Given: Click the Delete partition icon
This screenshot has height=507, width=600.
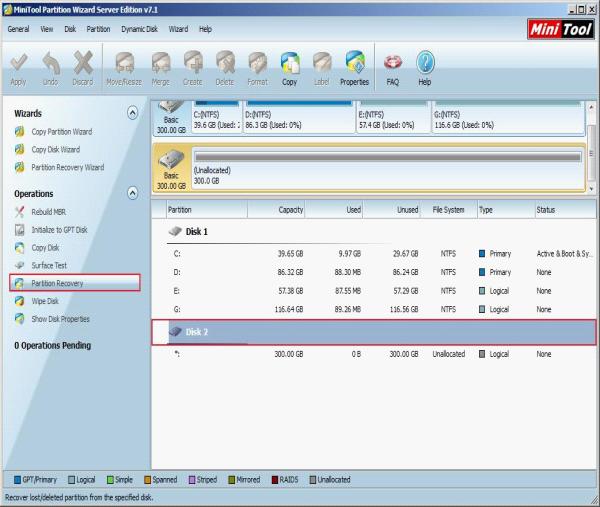Looking at the screenshot, I should [x=225, y=69].
